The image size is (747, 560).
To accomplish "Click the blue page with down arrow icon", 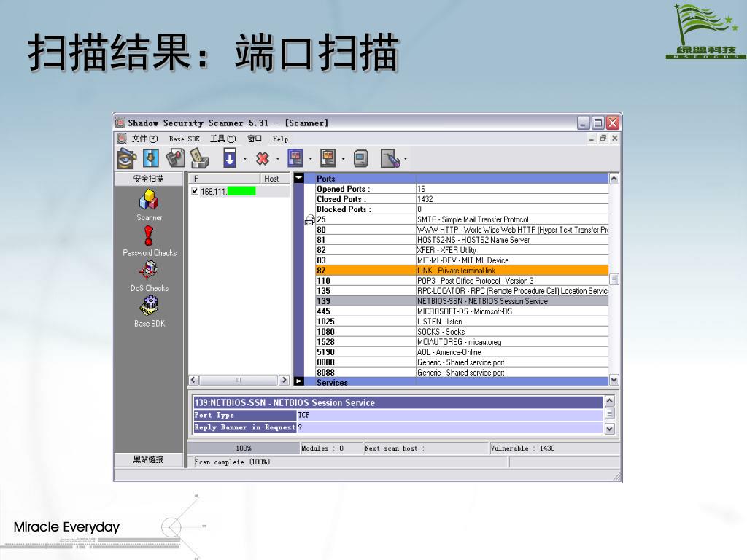I will [x=230, y=158].
